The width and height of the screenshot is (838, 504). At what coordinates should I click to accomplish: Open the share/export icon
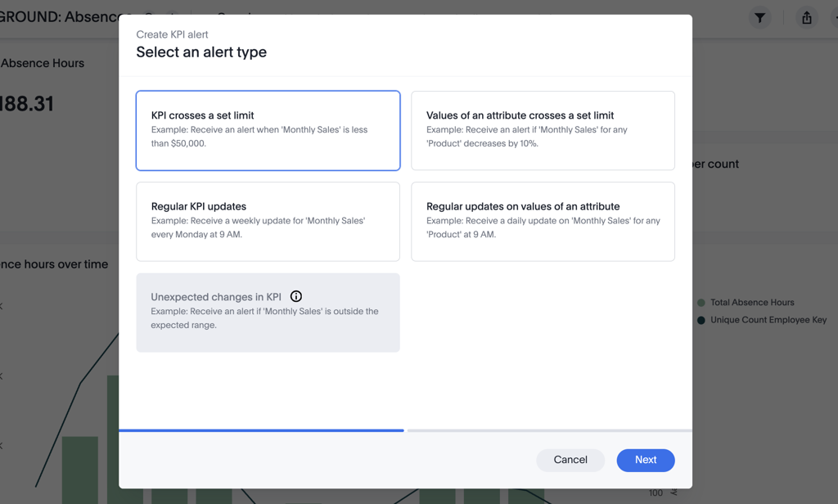click(x=807, y=17)
